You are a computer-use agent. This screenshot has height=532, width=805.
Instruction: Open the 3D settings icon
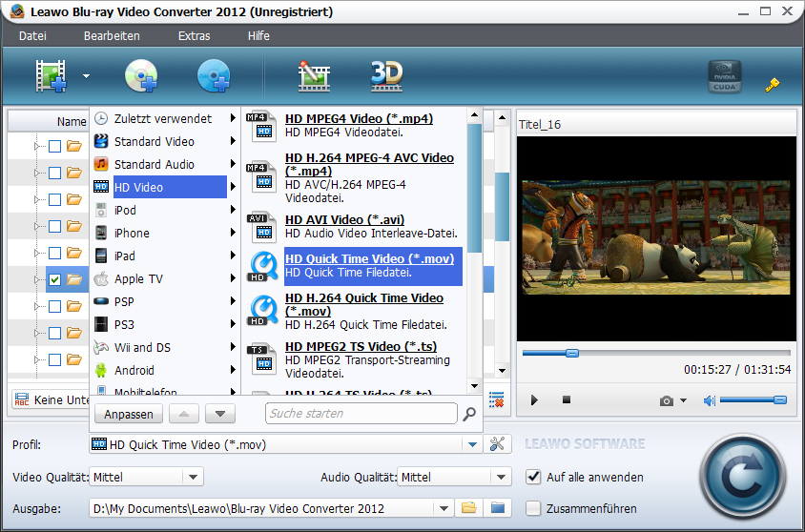(x=386, y=75)
